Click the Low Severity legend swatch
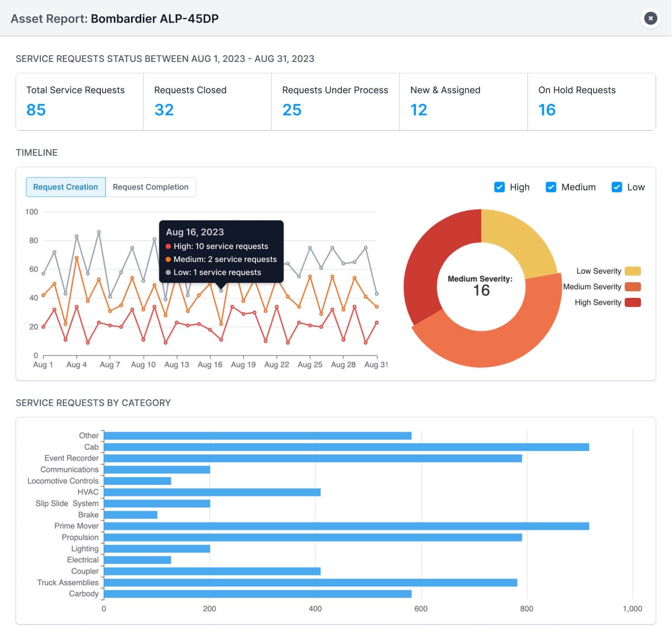The height and width of the screenshot is (640, 672). click(x=633, y=271)
